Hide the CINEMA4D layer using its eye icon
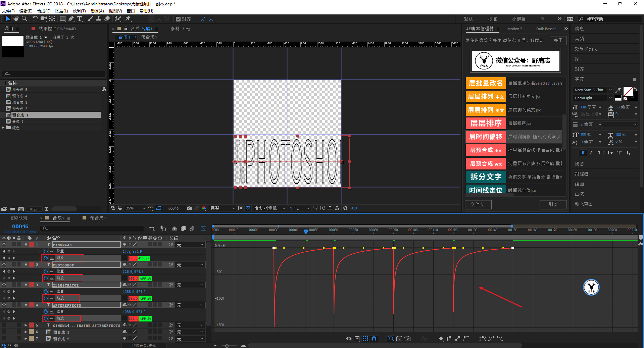The height and width of the screenshot is (348, 644). (x=4, y=245)
